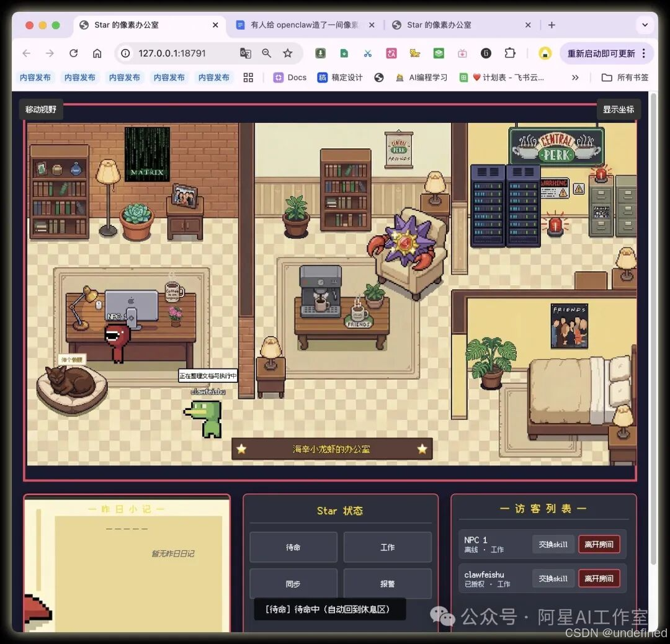Click 离开房间 for NPC 1

pos(599,545)
